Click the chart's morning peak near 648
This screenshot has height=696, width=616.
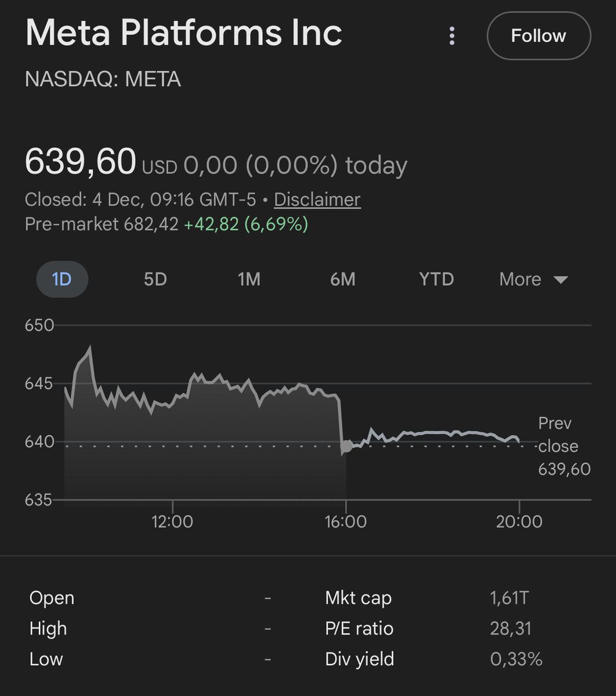click(x=90, y=348)
